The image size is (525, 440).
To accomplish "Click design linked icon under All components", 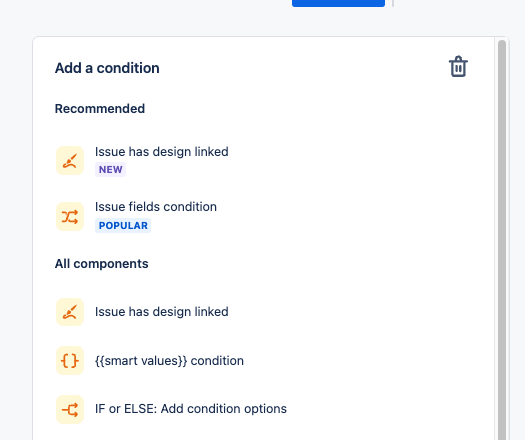I will coord(70,312).
